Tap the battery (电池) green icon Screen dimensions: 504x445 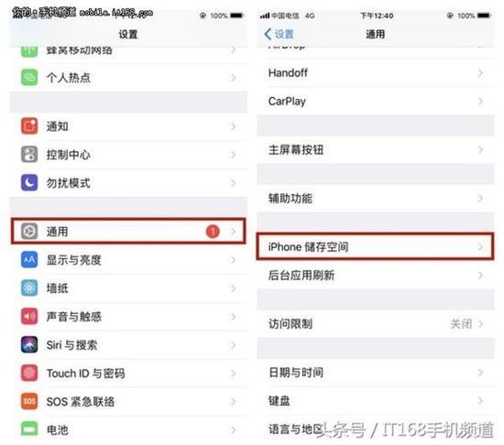(29, 429)
